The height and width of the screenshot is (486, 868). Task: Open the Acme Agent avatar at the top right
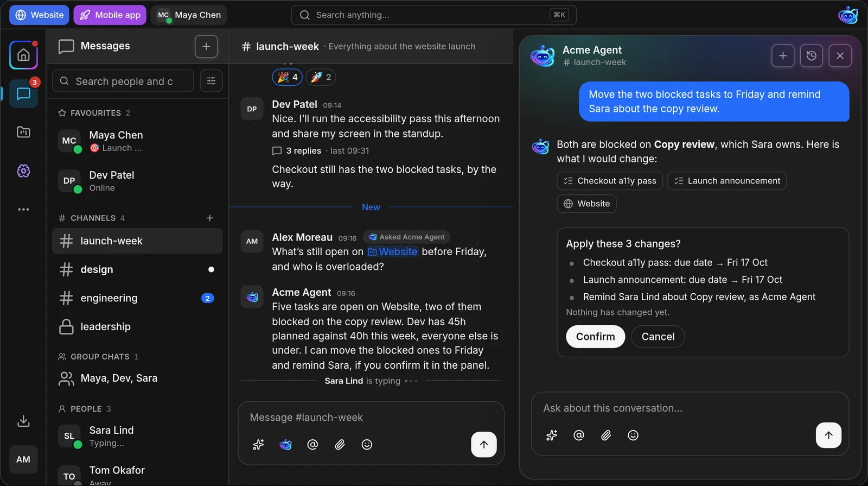[x=848, y=15]
